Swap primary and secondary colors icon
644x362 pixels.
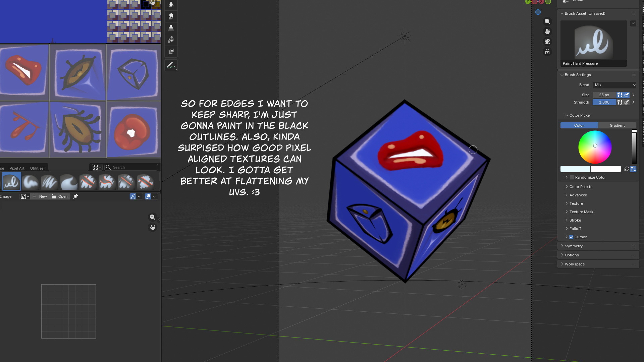627,169
